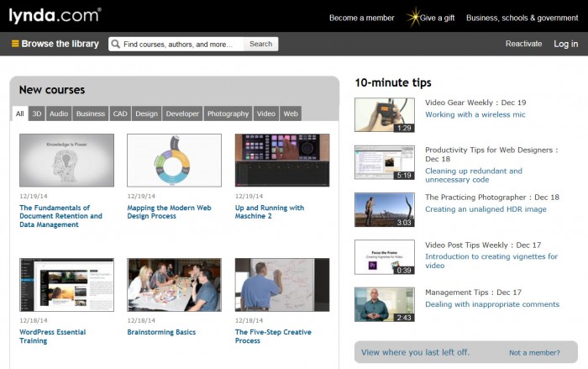Open Introduction to creating vignettes link
This screenshot has height=369, width=588.
coord(491,261)
